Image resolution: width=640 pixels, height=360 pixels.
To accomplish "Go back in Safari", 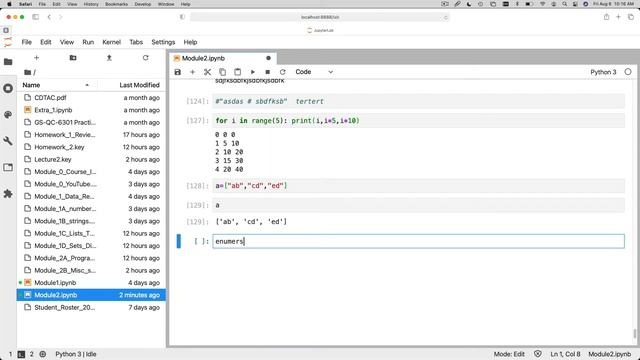I will click(49, 17).
